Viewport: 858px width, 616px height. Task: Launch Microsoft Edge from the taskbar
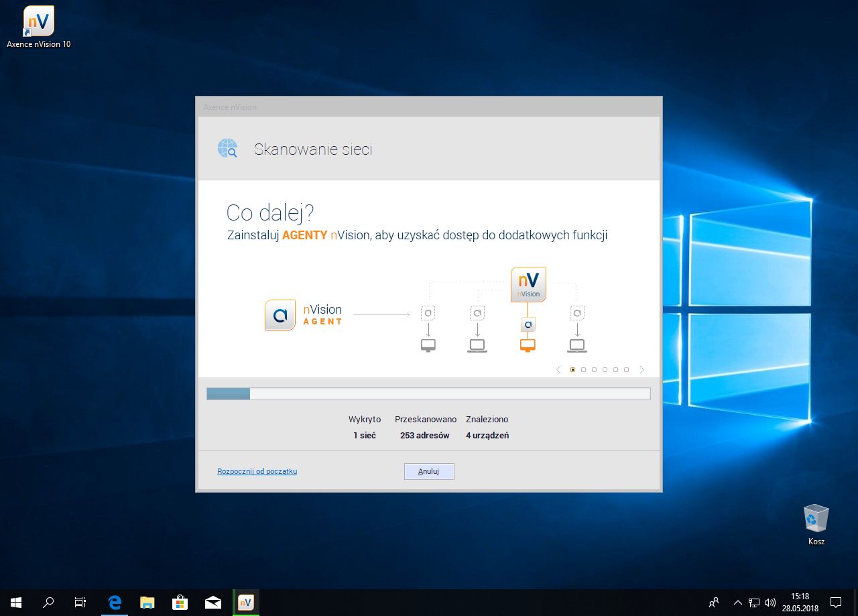click(115, 603)
